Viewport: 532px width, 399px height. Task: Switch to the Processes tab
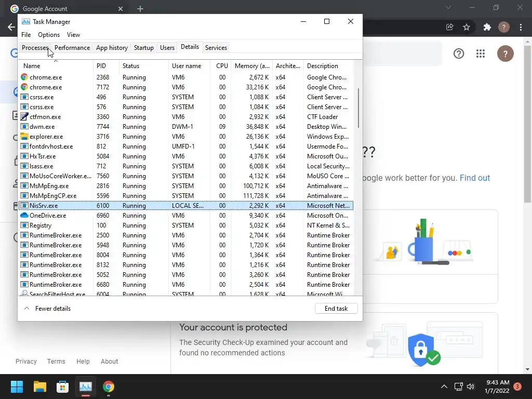[x=35, y=47]
